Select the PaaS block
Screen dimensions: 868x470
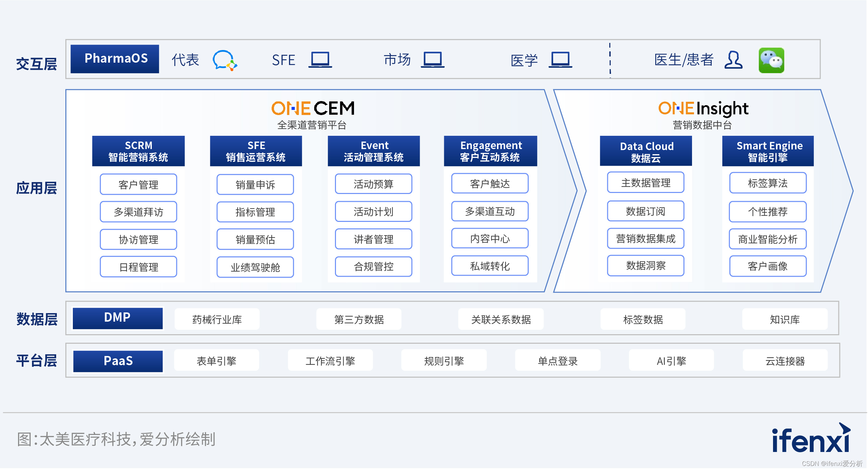pos(118,361)
